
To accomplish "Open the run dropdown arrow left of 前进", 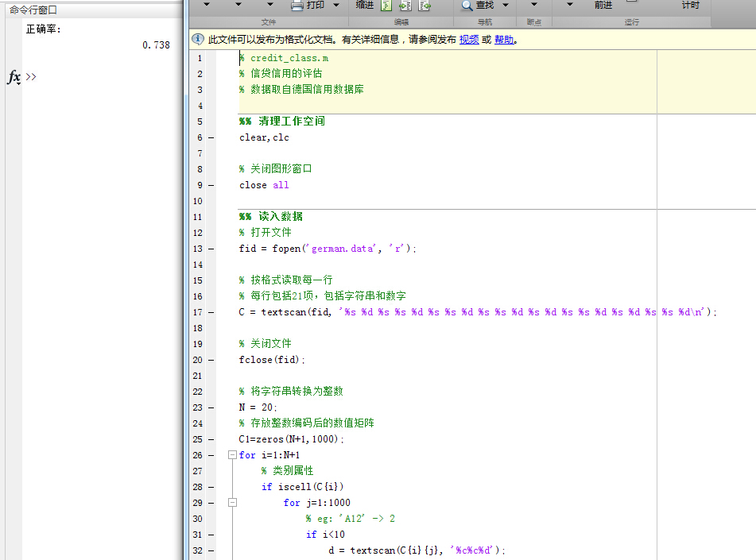I will (x=569, y=4).
